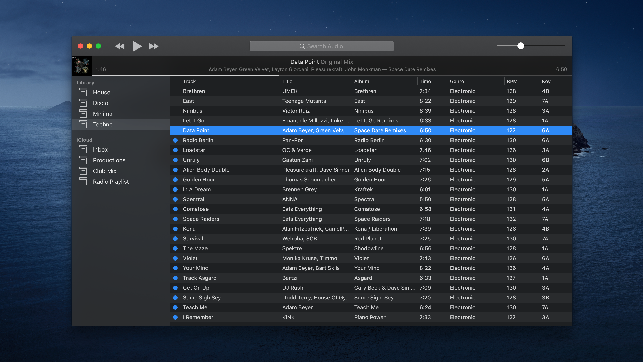Adjust the volume slider
The image size is (644, 362).
[x=521, y=46]
